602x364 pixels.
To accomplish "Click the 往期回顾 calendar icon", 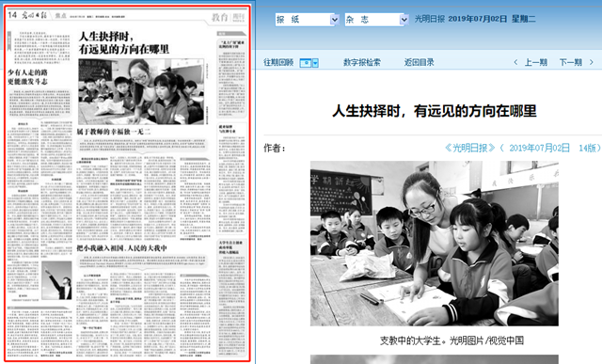I will tap(306, 63).
